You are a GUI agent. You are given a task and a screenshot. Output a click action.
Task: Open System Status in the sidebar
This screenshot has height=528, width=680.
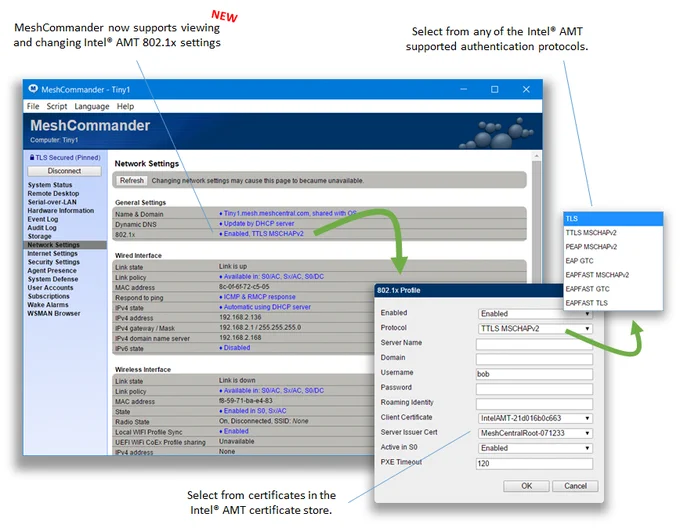50,185
